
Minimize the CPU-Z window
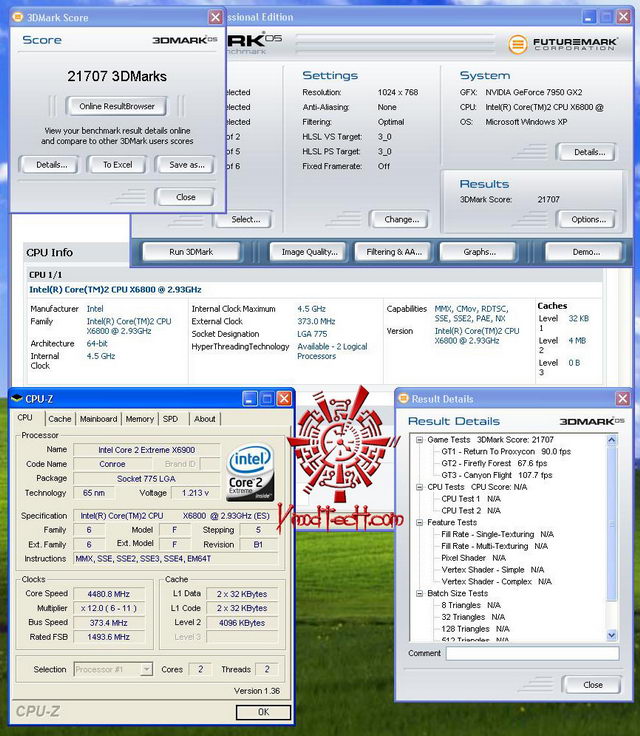point(250,399)
